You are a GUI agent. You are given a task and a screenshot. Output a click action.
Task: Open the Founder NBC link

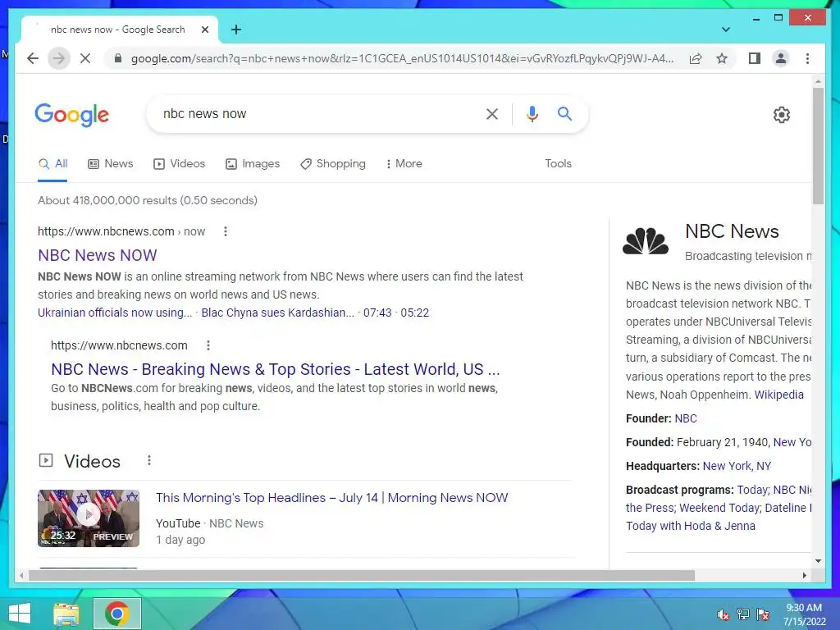(x=686, y=418)
